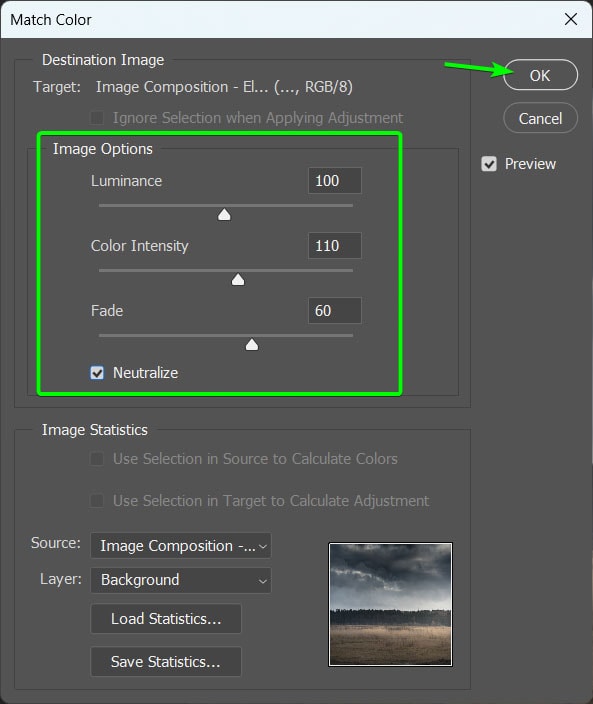Click Use Selection in Target checkbox
The image size is (593, 704).
point(97,501)
